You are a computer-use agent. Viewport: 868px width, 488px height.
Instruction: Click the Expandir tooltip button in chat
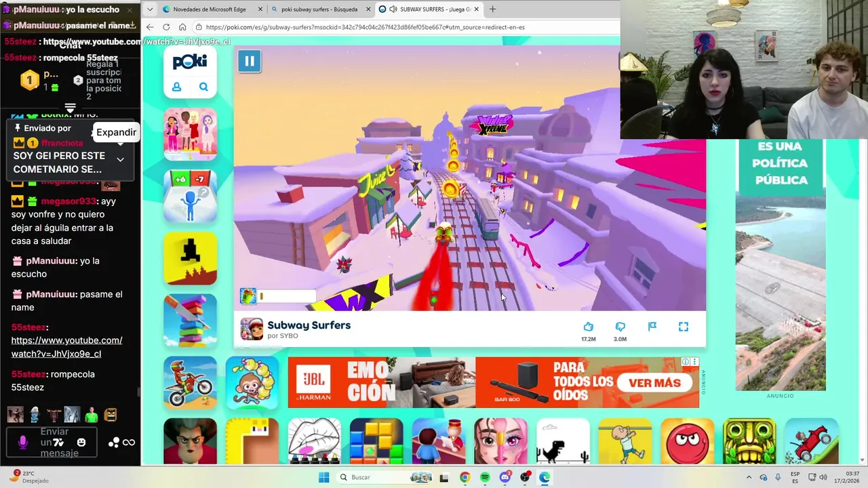[x=116, y=132]
